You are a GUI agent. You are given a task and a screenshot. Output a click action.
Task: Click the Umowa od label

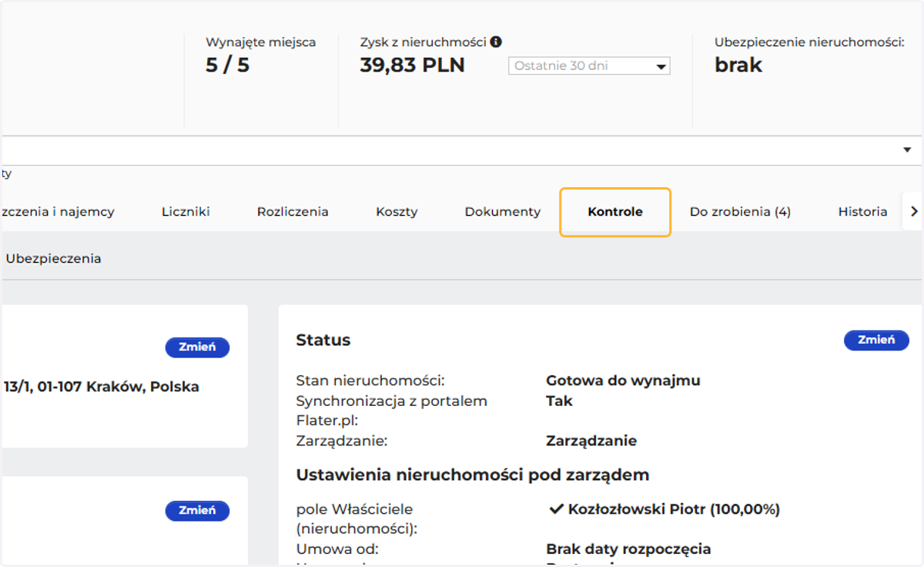(337, 549)
